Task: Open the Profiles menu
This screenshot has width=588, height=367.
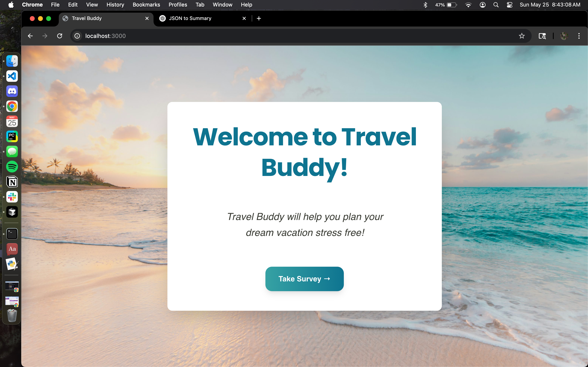Action: [x=178, y=5]
